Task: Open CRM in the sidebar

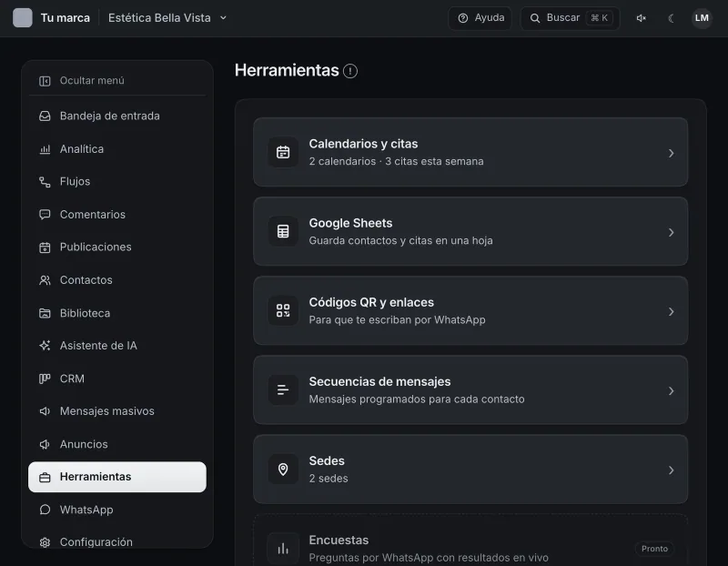Action: 117,379
